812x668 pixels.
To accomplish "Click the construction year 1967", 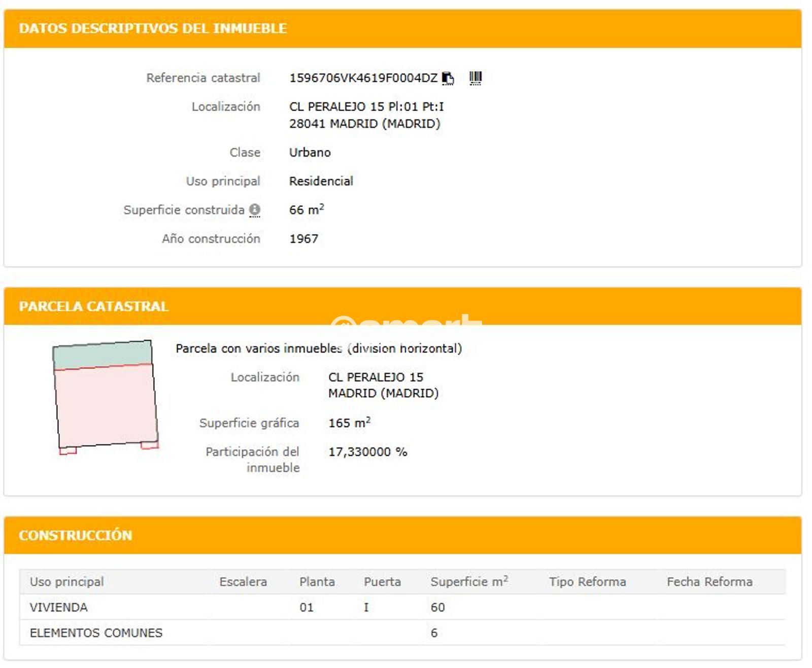I will (x=303, y=239).
